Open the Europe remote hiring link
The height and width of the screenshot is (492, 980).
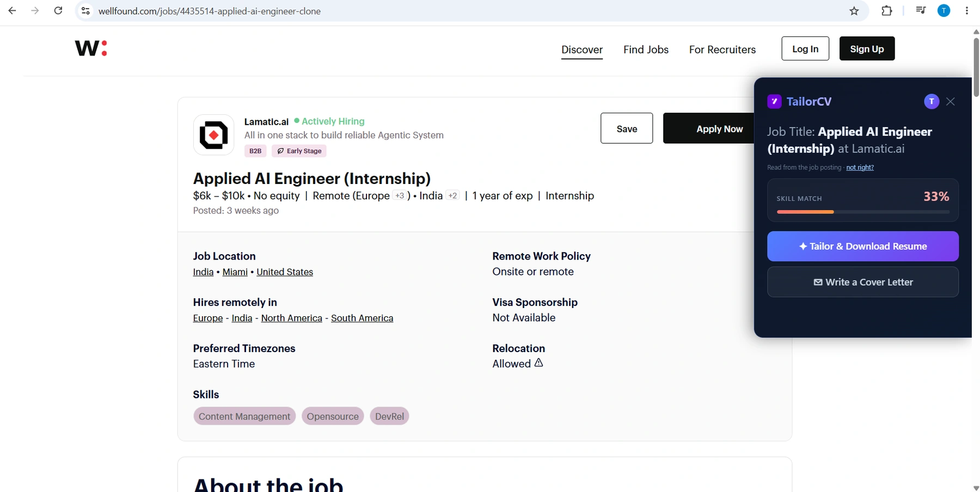208,318
